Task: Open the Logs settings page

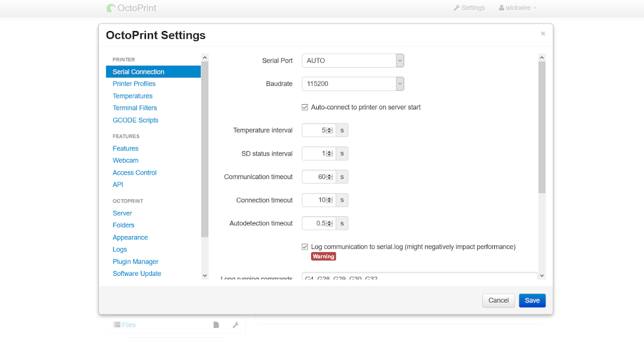Action: (x=120, y=249)
